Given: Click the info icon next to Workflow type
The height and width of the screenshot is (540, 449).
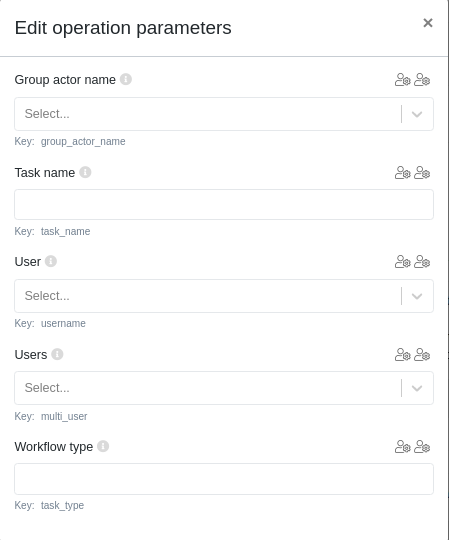Looking at the screenshot, I should [x=103, y=446].
